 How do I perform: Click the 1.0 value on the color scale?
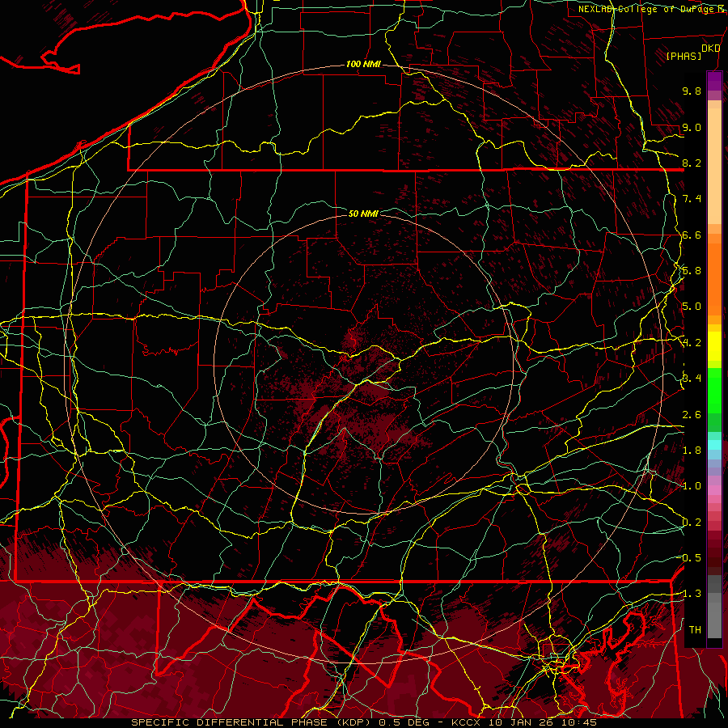(692, 485)
